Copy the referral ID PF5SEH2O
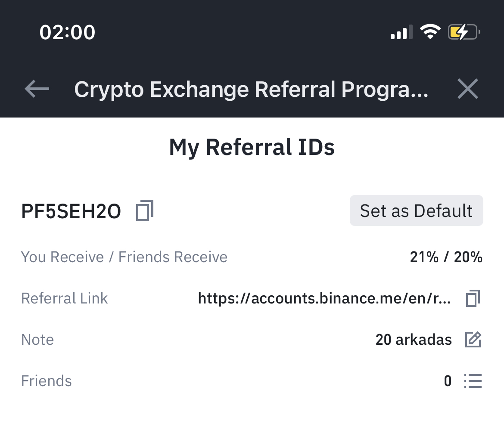Image resolution: width=504 pixels, height=421 pixels. (145, 210)
